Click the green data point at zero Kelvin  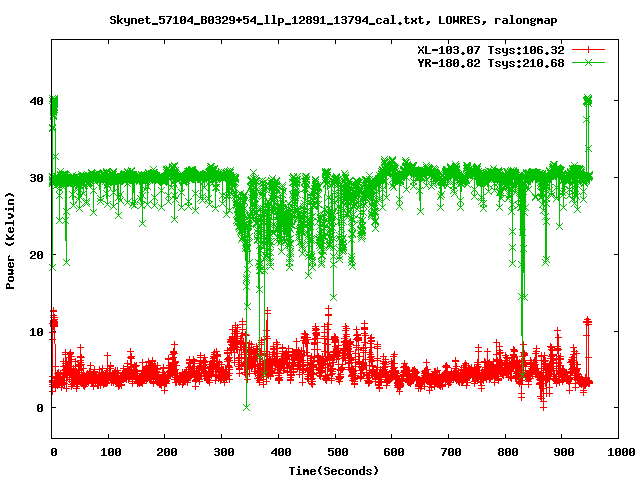(247, 407)
